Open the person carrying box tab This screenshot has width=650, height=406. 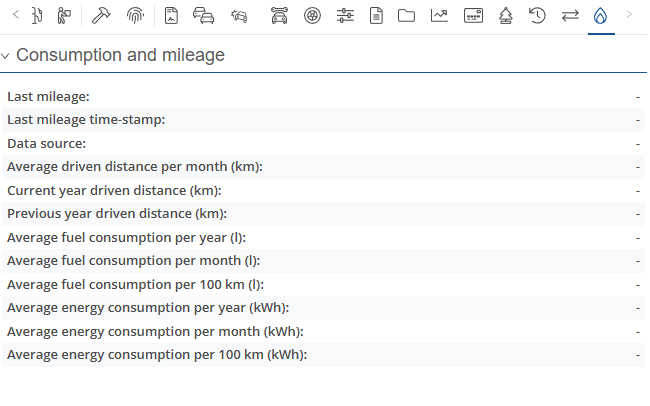(64, 15)
